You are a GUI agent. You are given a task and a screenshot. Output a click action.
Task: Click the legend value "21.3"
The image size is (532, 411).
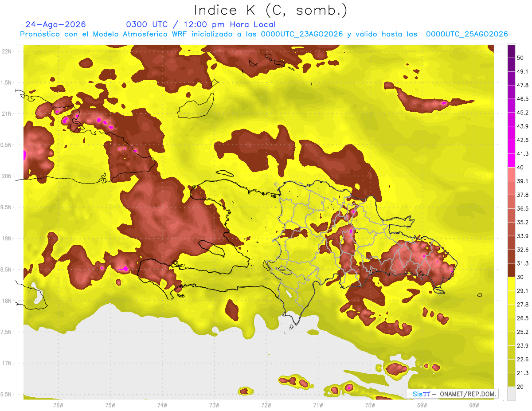click(x=523, y=373)
